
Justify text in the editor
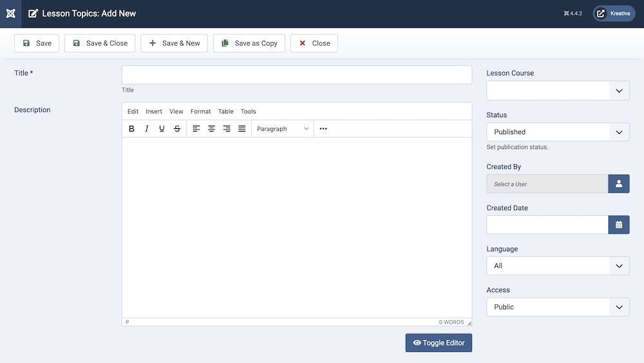point(242,129)
